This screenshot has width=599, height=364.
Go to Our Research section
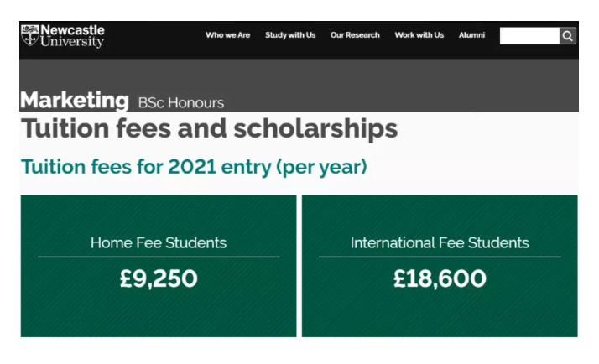(355, 35)
